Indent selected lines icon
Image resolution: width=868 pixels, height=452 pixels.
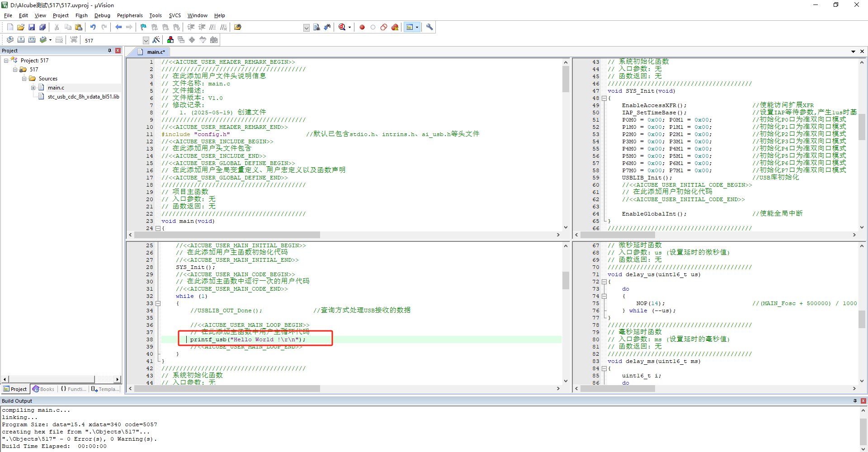191,27
